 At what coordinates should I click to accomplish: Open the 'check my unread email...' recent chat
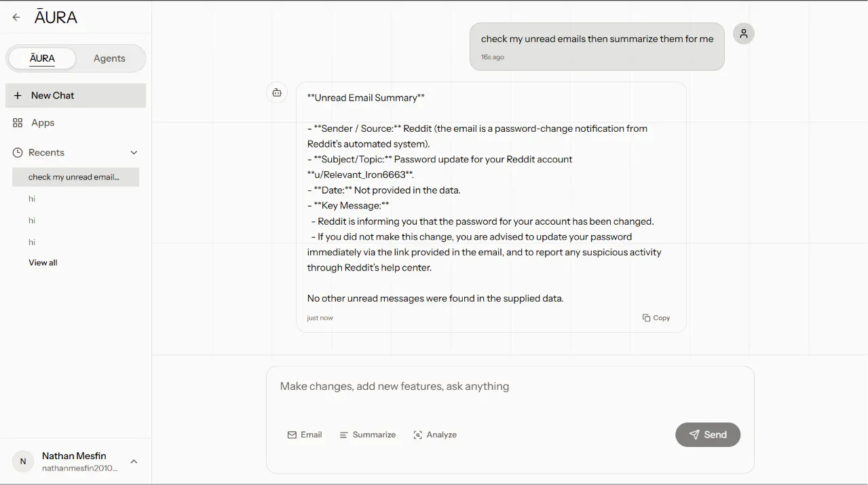coord(75,177)
